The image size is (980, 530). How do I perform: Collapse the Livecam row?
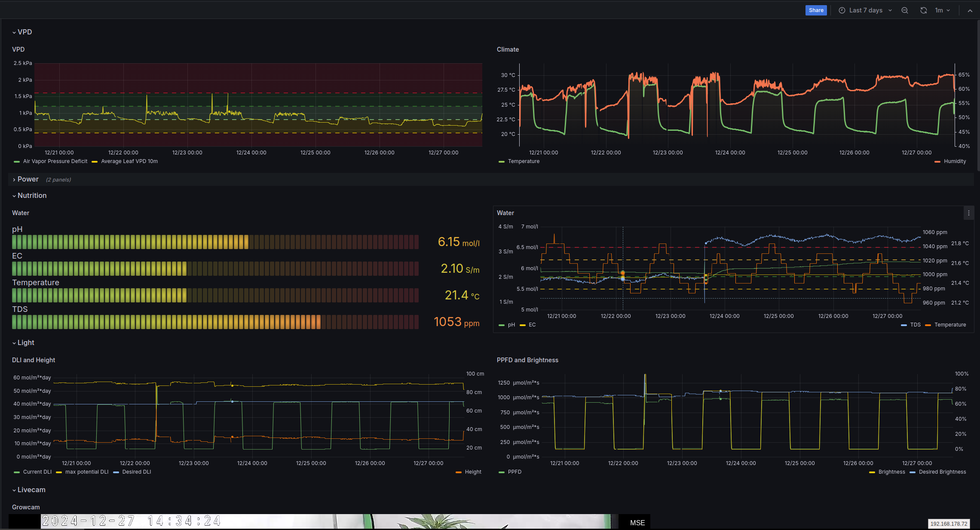pyautogui.click(x=29, y=490)
